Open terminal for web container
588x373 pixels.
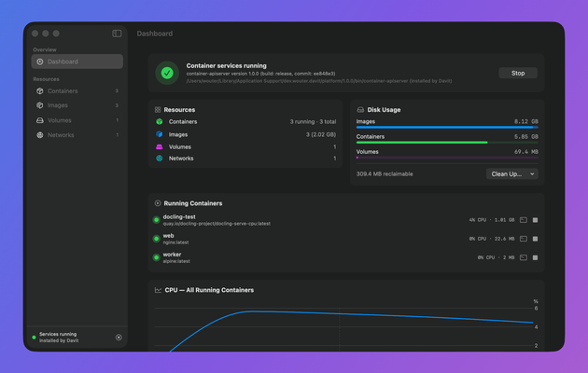click(523, 239)
